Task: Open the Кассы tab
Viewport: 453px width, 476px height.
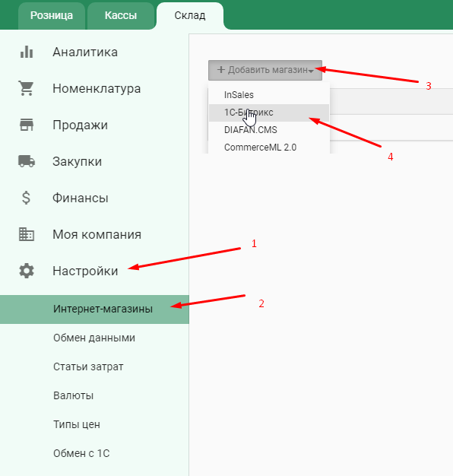Action: (121, 16)
